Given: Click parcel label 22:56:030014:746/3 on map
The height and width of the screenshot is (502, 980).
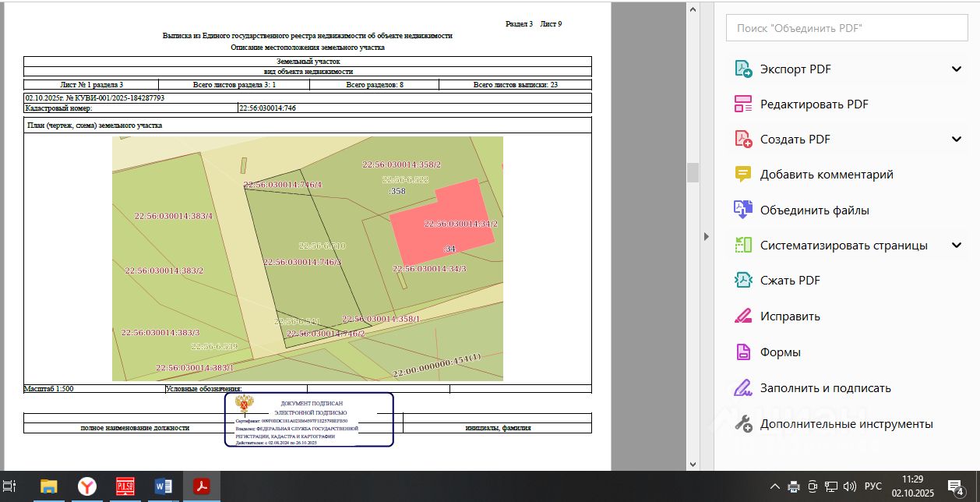Looking at the screenshot, I should [303, 263].
